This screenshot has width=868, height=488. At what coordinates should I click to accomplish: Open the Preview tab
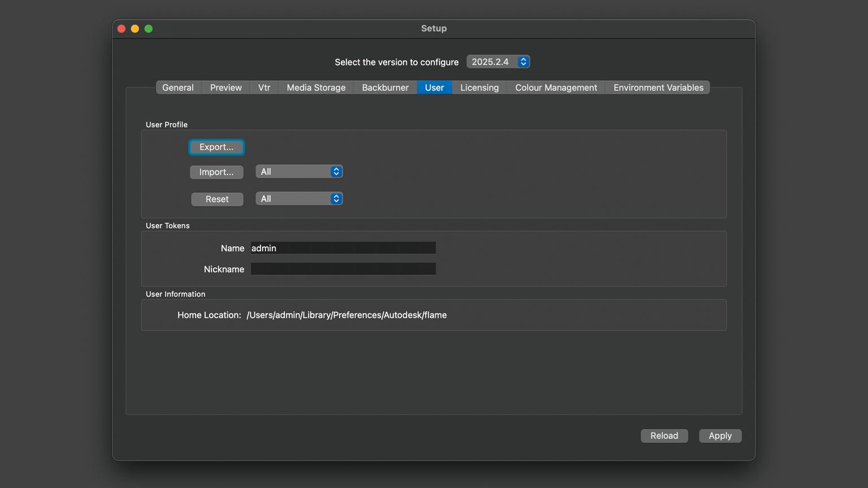click(x=225, y=88)
